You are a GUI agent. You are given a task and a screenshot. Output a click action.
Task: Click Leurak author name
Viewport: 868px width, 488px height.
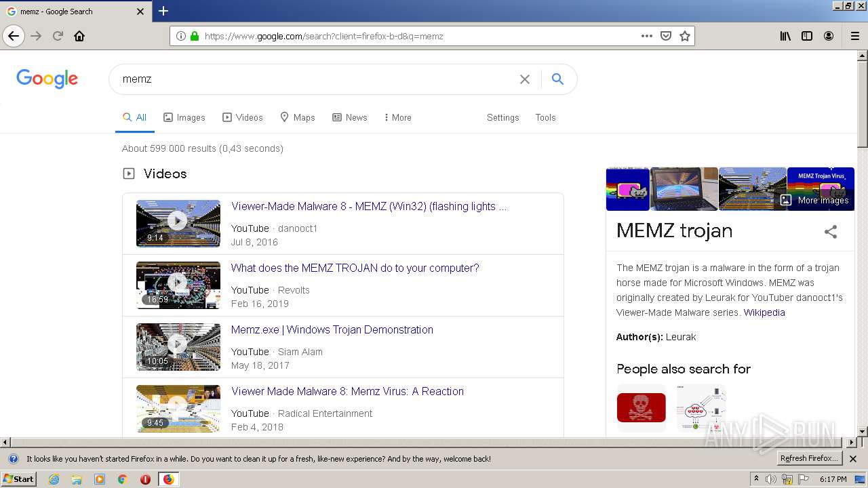point(681,337)
